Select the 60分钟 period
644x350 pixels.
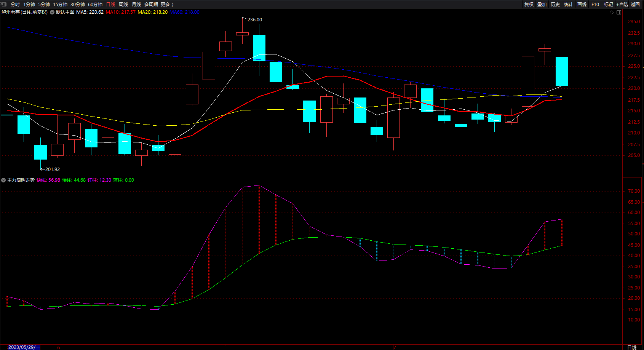[x=95, y=5]
